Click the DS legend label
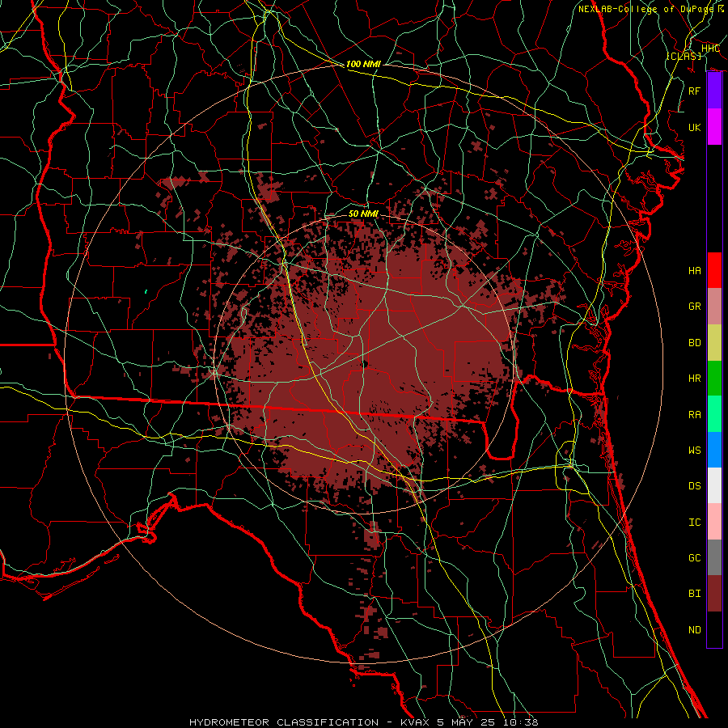This screenshot has height=728, width=728. point(695,486)
